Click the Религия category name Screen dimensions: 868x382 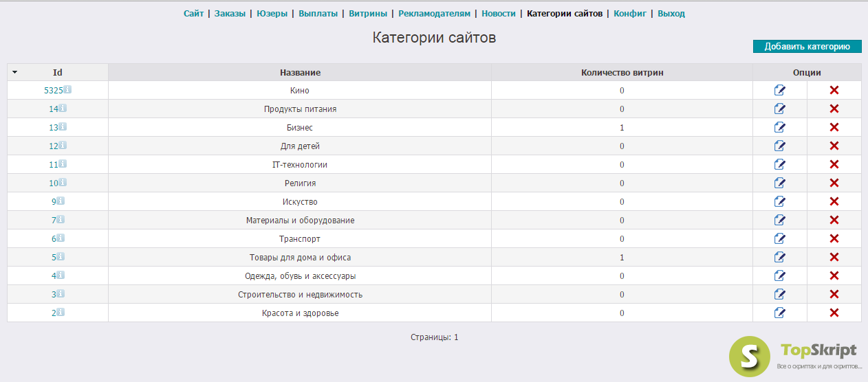coord(300,183)
